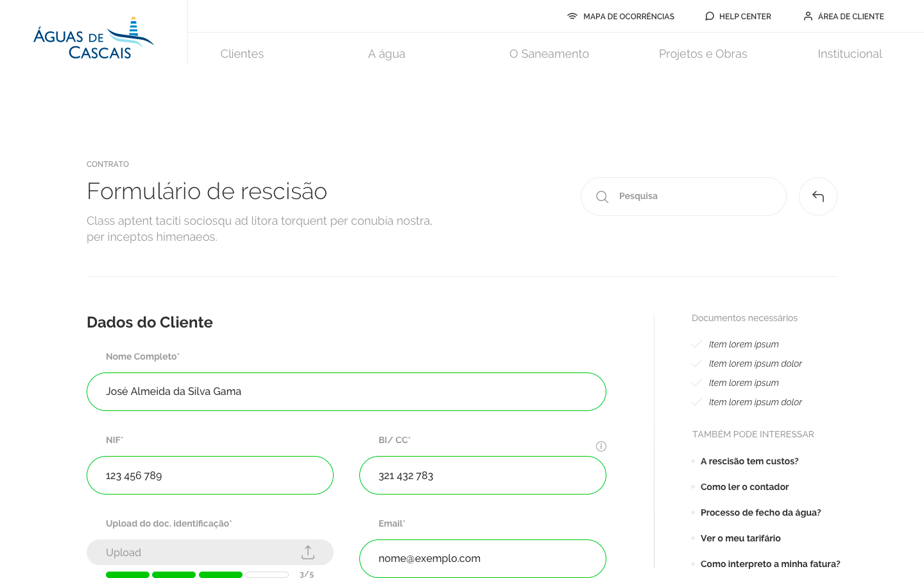Click the Email input field
The height and width of the screenshot is (578, 924).
[483, 559]
